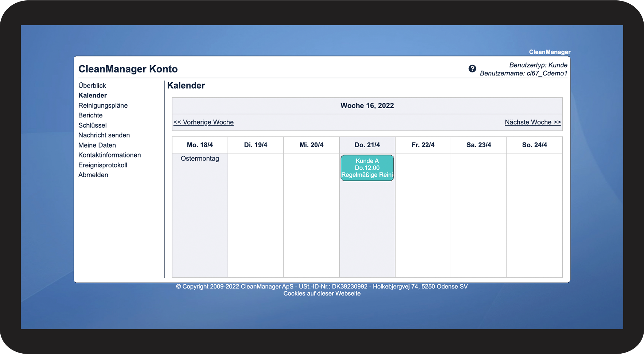Viewport: 644px width, 354px height.
Task: Open Reinigungspläne from the sidebar
Action: pos(103,105)
